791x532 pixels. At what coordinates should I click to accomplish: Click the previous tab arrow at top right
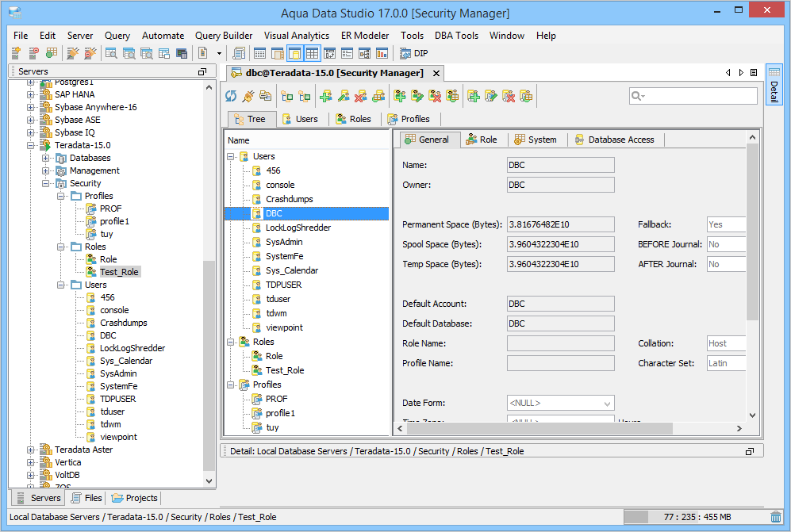coord(728,73)
